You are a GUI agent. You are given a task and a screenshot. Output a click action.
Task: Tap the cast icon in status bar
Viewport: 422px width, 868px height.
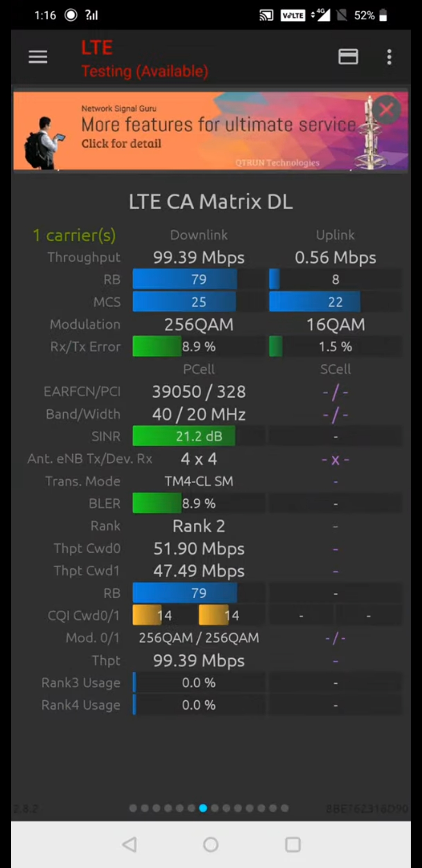[x=266, y=15]
